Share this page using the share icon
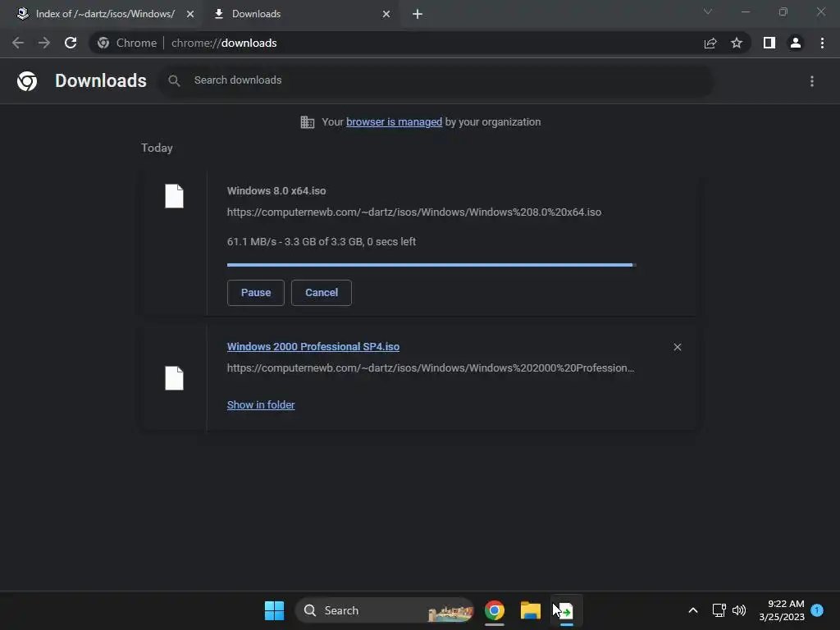Viewport: 840px width, 630px height. click(710, 43)
